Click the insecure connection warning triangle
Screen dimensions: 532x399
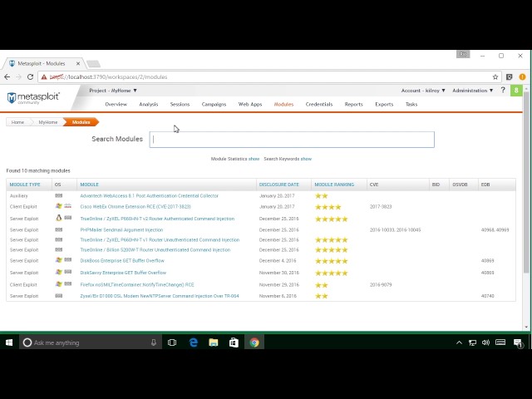(44, 77)
